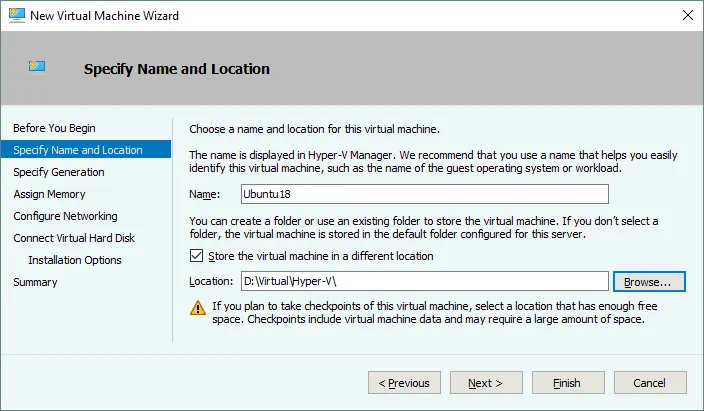Screen dimensions: 704x411
Task: Go to the Specify Generation step
Action: tap(58, 172)
